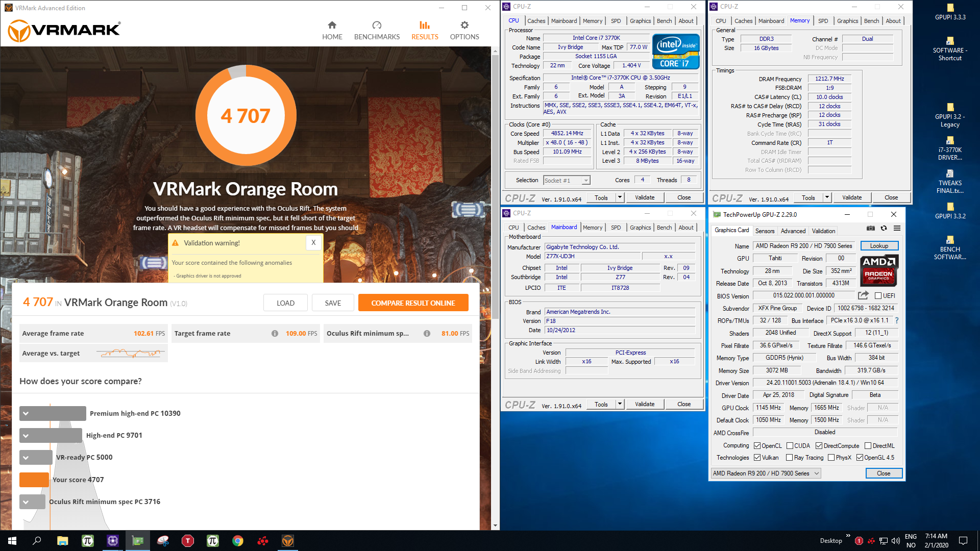Image resolution: width=980 pixels, height=551 pixels.
Task: Select SOFTWARE - Shortcut desktop icon
Action: [950, 49]
